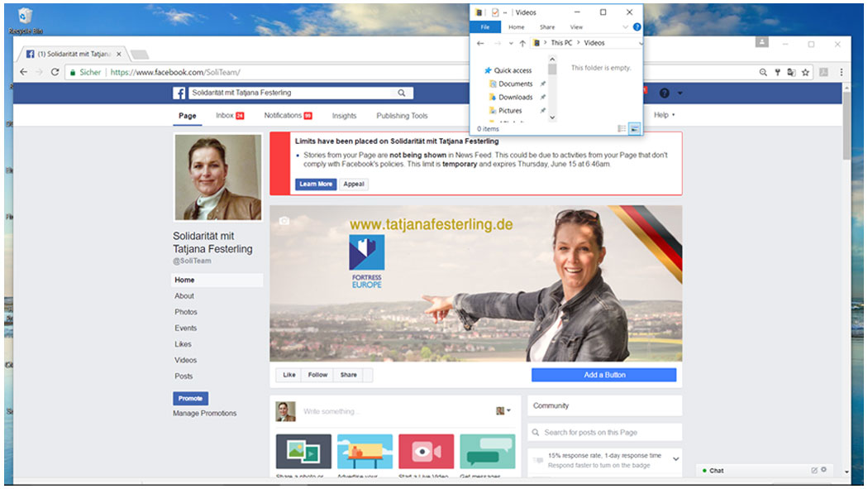Open the Share ribbon tab in Explorer
This screenshot has height=489, width=868.
coord(547,26)
